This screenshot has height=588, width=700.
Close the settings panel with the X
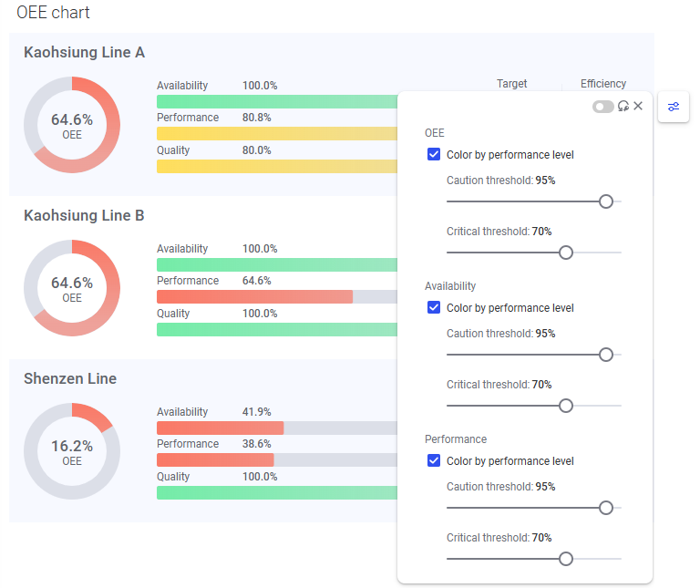tap(638, 106)
